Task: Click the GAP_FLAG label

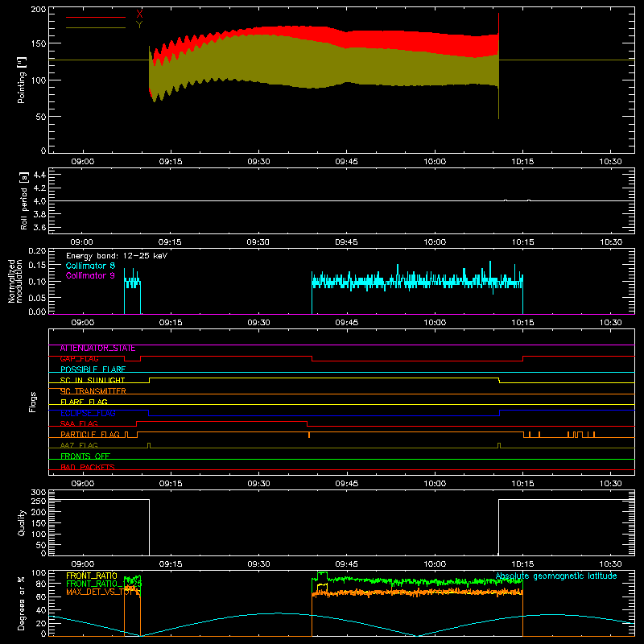Action: click(80, 359)
